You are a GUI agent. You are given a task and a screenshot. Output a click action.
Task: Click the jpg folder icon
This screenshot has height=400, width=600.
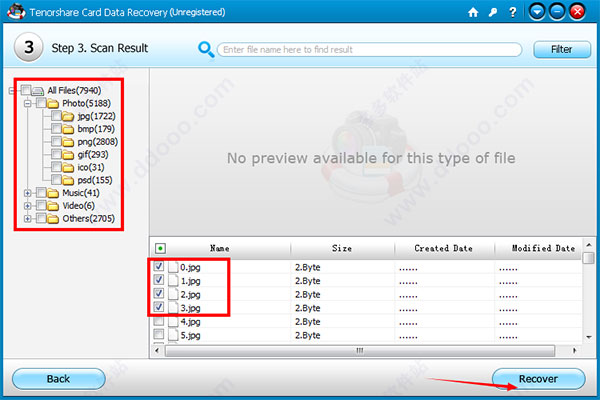tap(68, 116)
